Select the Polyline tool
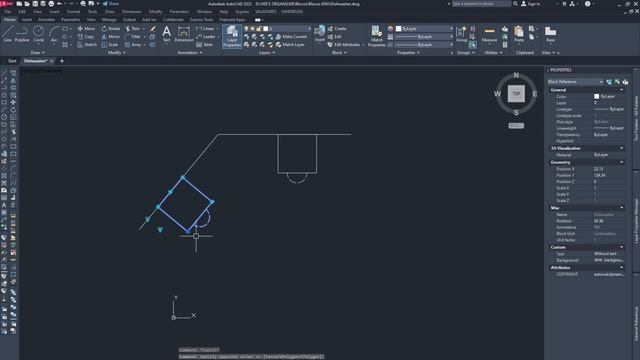The height and width of the screenshot is (360, 640). 22,34
